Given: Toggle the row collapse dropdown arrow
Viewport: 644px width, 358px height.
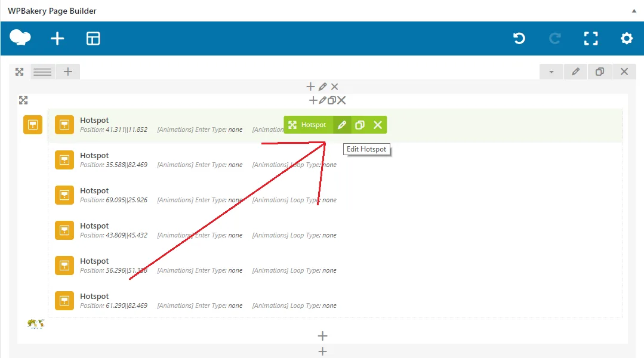Looking at the screenshot, I should tap(551, 72).
